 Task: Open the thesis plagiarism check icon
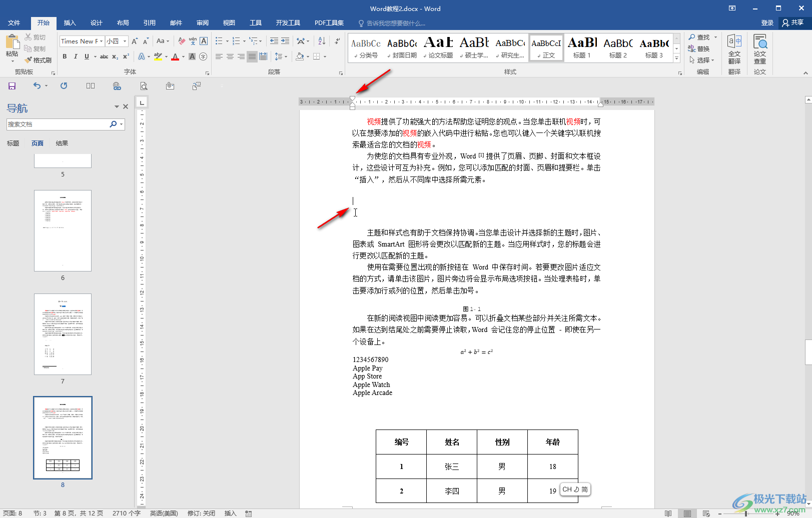[760, 48]
